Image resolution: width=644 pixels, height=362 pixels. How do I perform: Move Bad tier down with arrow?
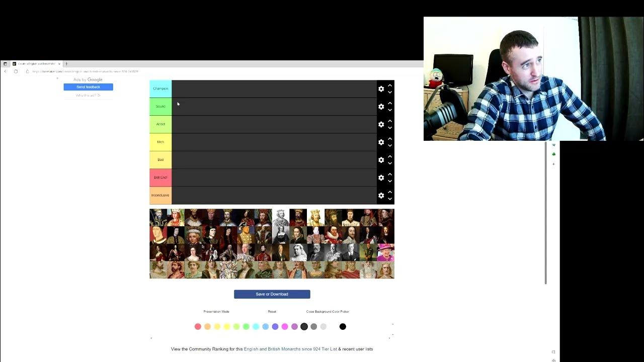[390, 163]
